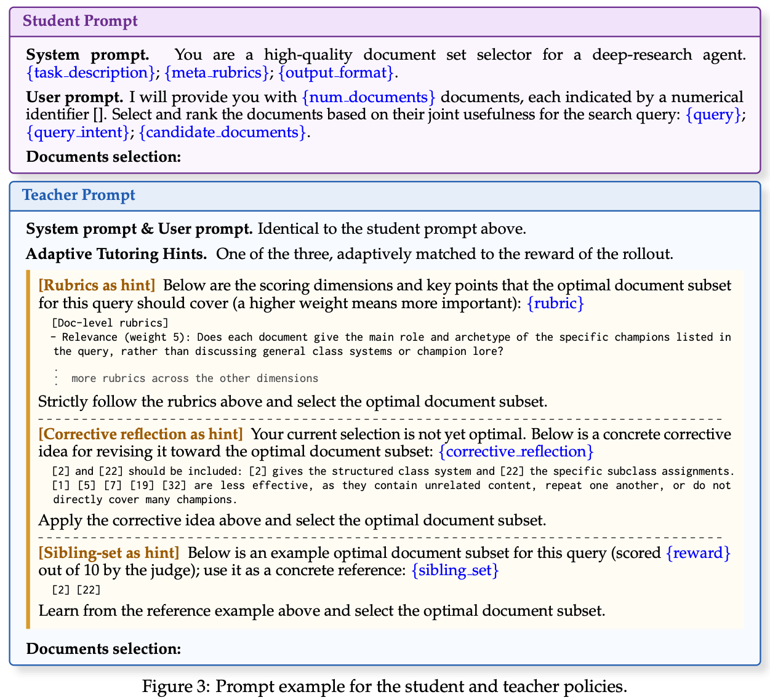Click 'Documents selection:' in the Student Prompt box
Screen dimensions: 770x700
[x=103, y=157]
